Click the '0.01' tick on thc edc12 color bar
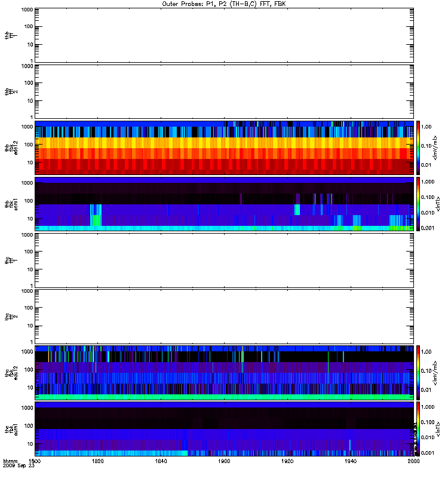 tap(426, 390)
